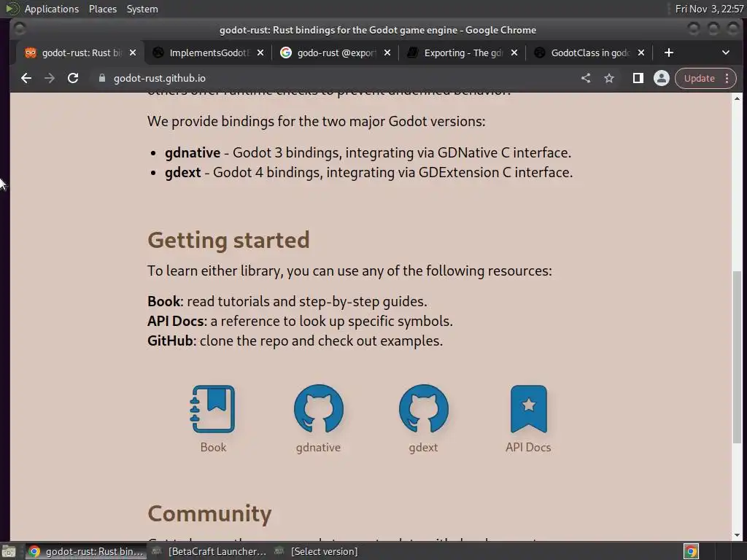The height and width of the screenshot is (560, 747).
Task: Close the godot-rust tab
Action: (x=133, y=52)
